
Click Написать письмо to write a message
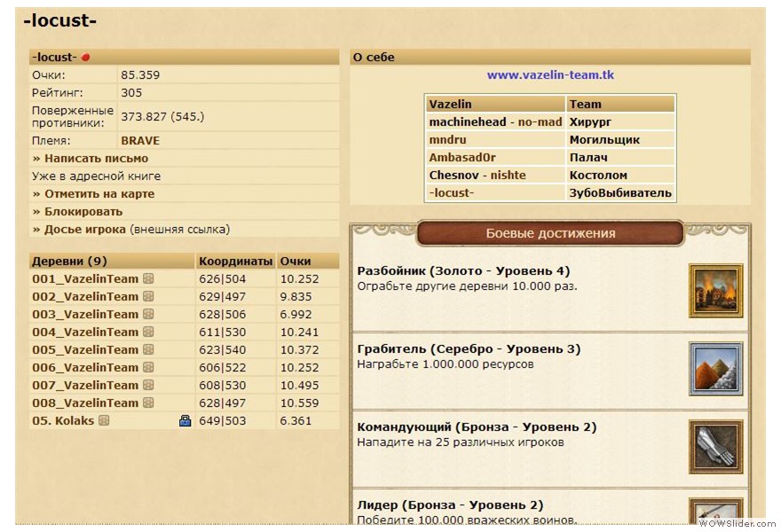[91, 159]
